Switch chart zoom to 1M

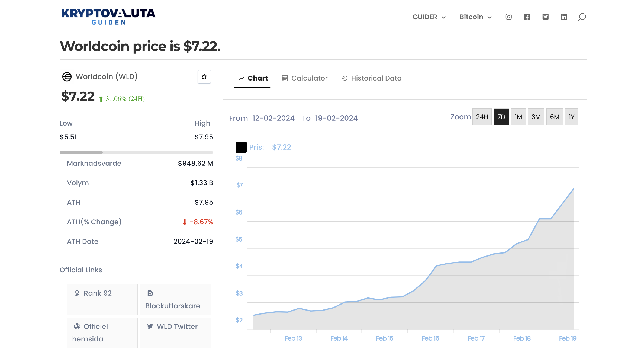(x=518, y=117)
